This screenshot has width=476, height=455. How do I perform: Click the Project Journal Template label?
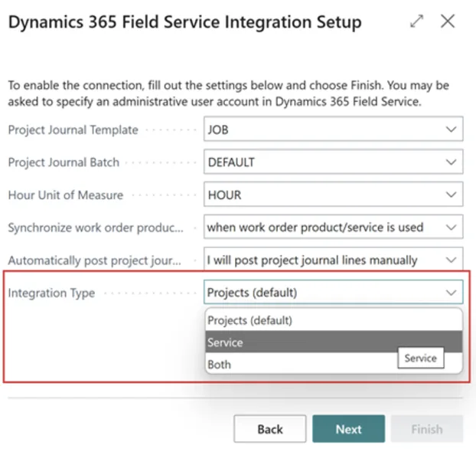coord(73,129)
